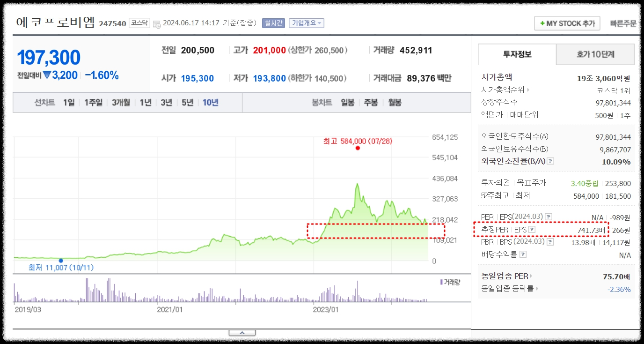The width and height of the screenshot is (644, 344).
Task: Open help icon next to 배당수익률
Action: pos(523,254)
